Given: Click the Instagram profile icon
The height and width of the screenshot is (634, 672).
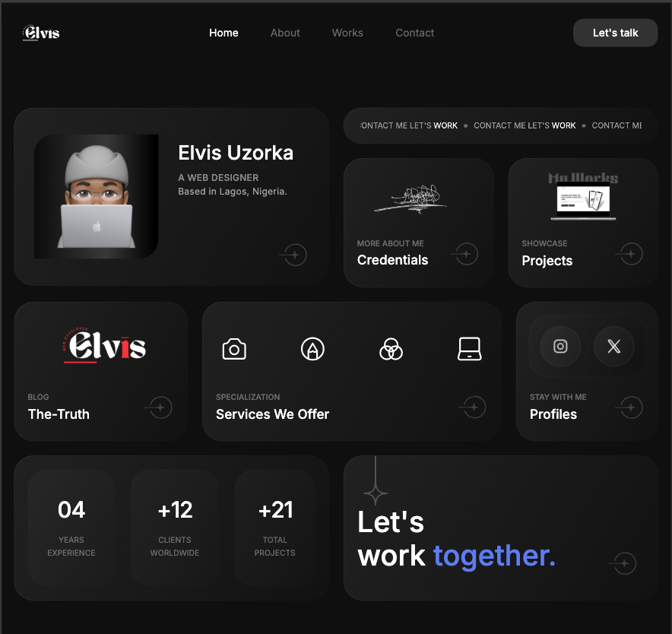Looking at the screenshot, I should coord(560,346).
